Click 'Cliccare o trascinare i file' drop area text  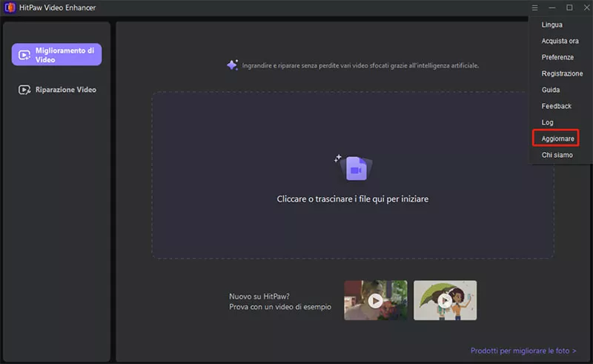[x=353, y=199]
